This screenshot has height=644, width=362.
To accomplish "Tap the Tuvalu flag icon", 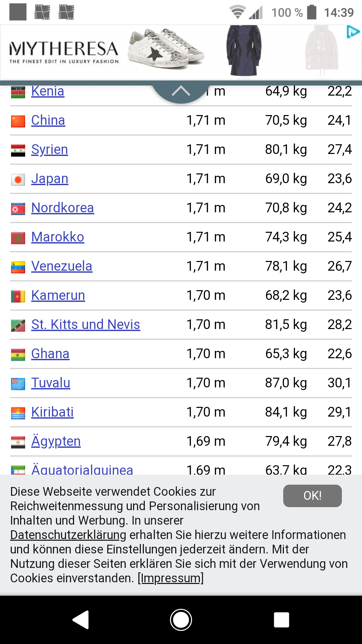I will [x=18, y=384].
